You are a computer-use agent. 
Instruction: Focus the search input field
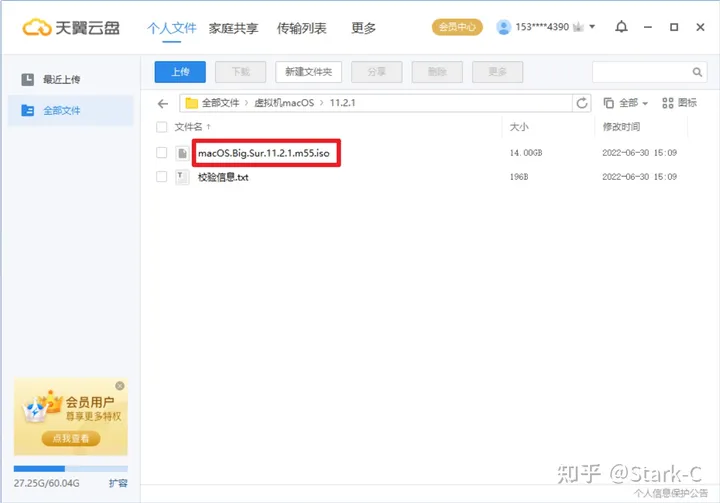642,72
